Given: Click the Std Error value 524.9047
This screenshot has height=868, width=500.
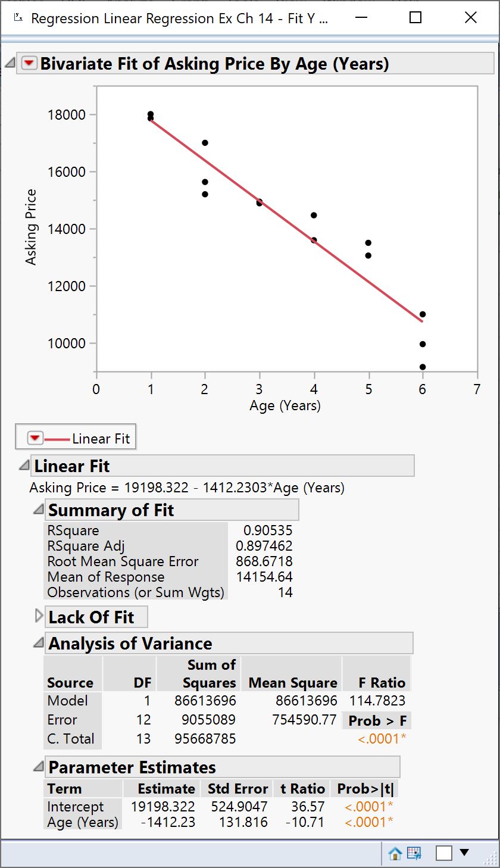Looking at the screenshot, I should click(x=239, y=807).
